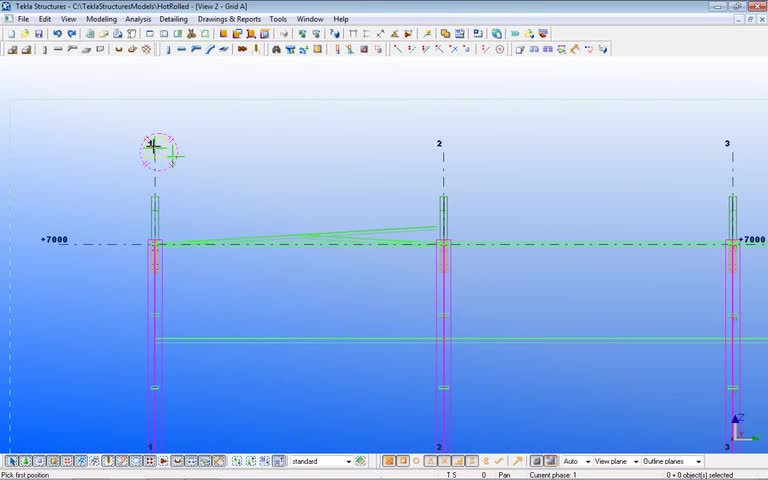Viewport: 768px width, 480px height.
Task: Click the red circle tool icon
Action: tap(500, 49)
